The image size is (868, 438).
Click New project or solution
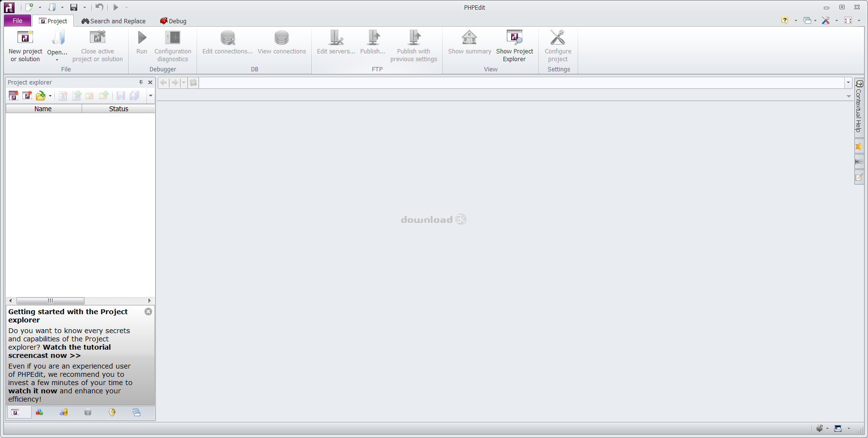25,46
